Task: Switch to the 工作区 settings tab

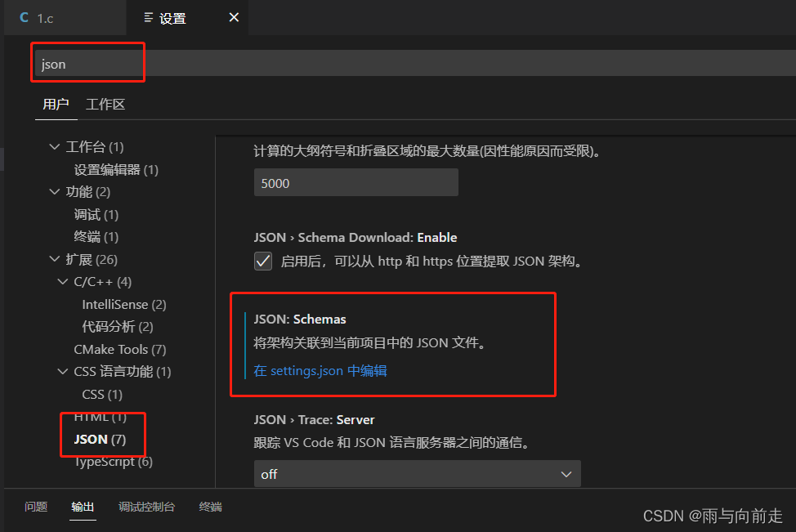Action: pos(105,104)
